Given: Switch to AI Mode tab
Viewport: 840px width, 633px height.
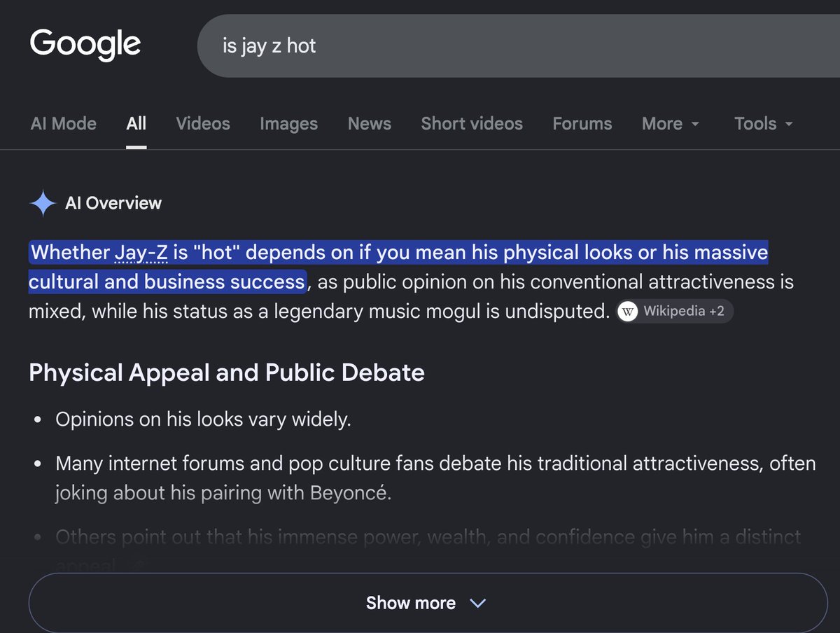Looking at the screenshot, I should tap(63, 124).
